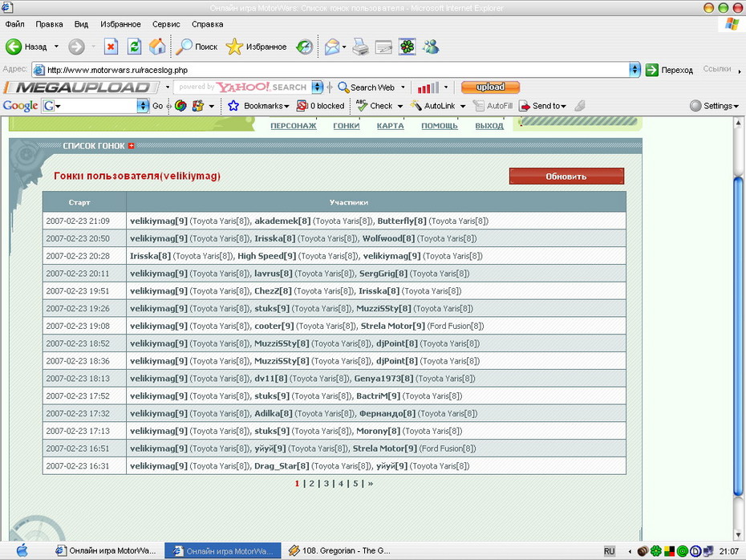746x560 pixels.
Task: Click the ICQ flower toolbar icon
Action: 407,47
